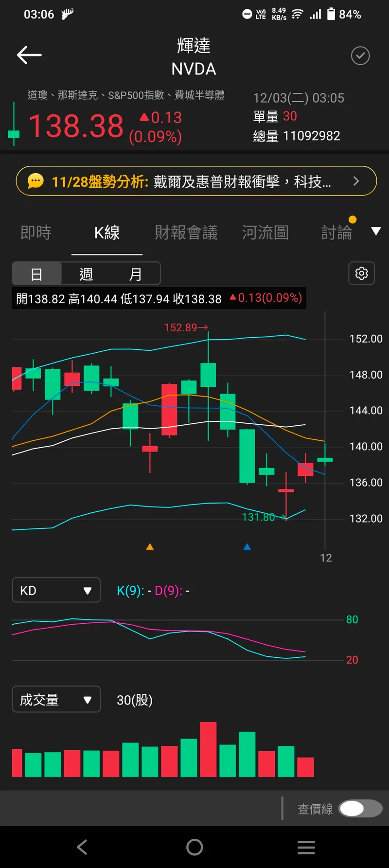This screenshot has height=868, width=389.
Task: Tap the 138.38 current price
Action: 76,126
